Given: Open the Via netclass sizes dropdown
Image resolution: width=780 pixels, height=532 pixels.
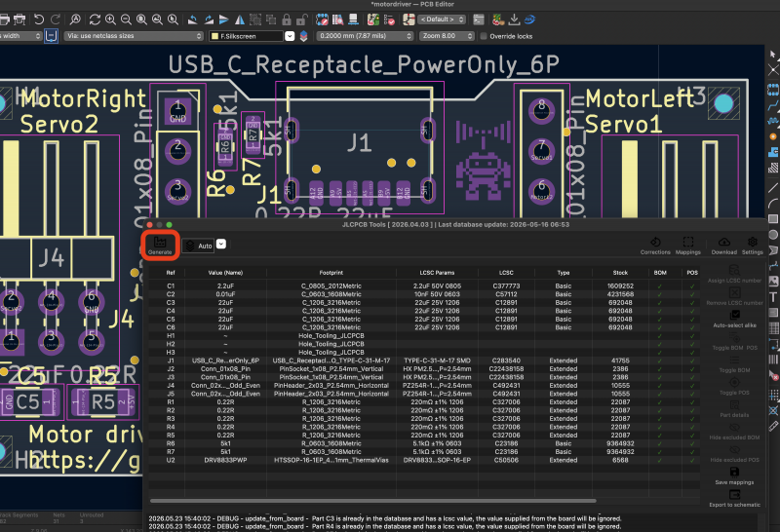Looking at the screenshot, I should click(x=134, y=36).
